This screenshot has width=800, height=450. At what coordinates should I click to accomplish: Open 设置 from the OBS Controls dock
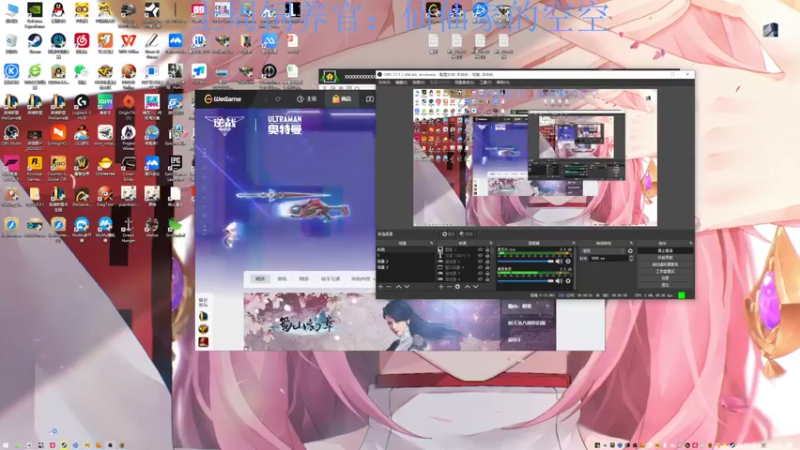click(x=665, y=278)
